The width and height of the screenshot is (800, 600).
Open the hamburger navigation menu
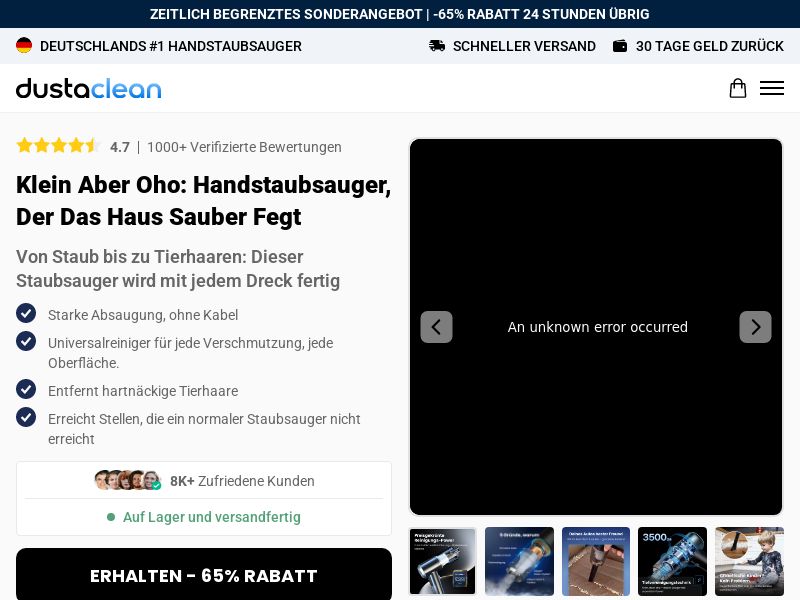tap(771, 88)
